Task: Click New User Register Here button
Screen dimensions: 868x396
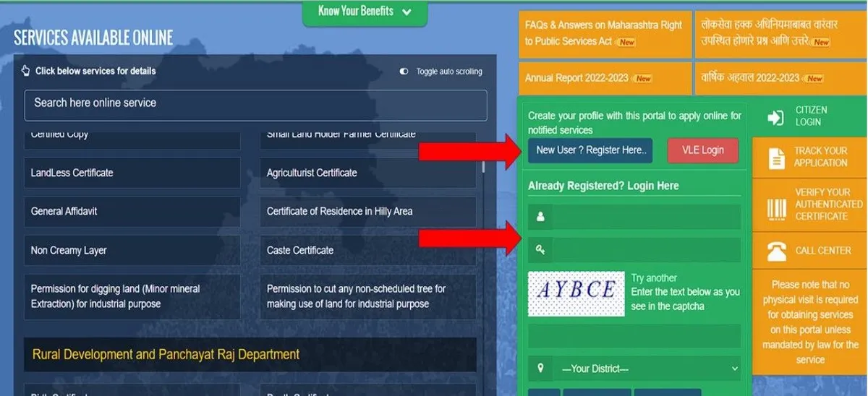Action: click(590, 150)
